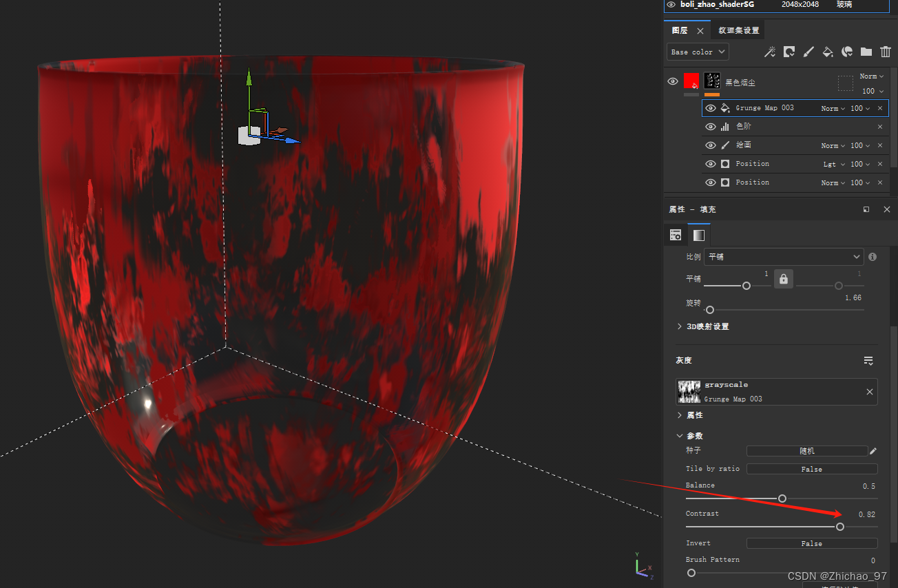Open Norm blend dropdown for Grunge Map 003
Screen dimensions: 898x588
tap(833, 108)
